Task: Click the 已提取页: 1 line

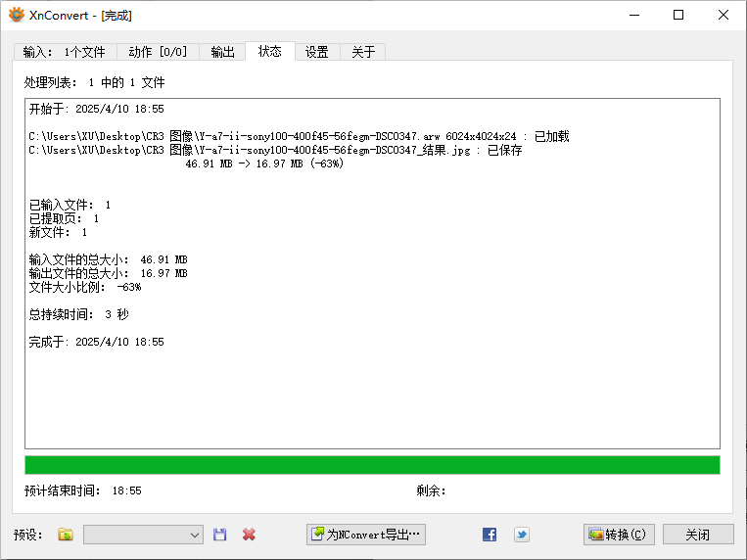Action: point(64,218)
